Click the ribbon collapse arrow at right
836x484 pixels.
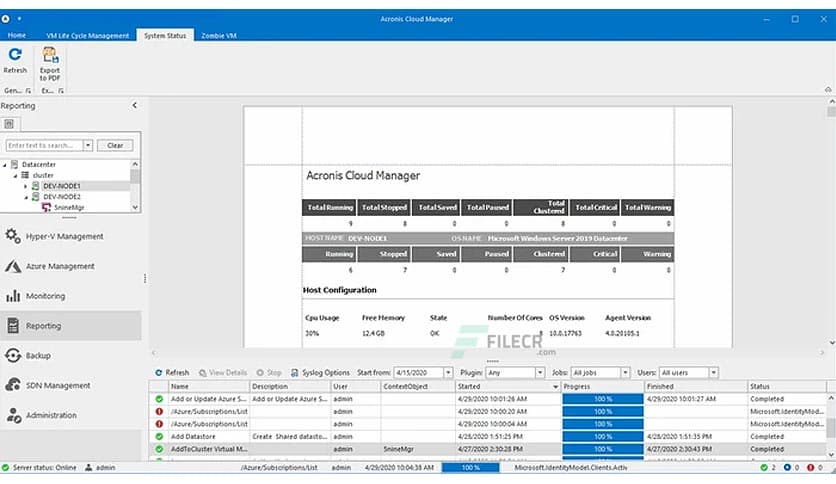point(828,89)
